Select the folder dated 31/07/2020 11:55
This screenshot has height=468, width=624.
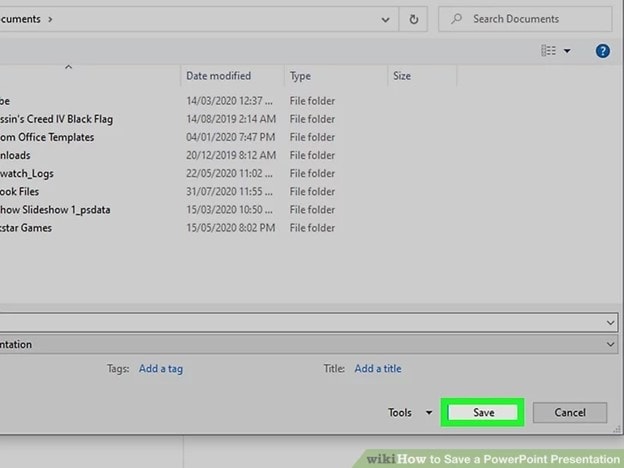click(20, 191)
